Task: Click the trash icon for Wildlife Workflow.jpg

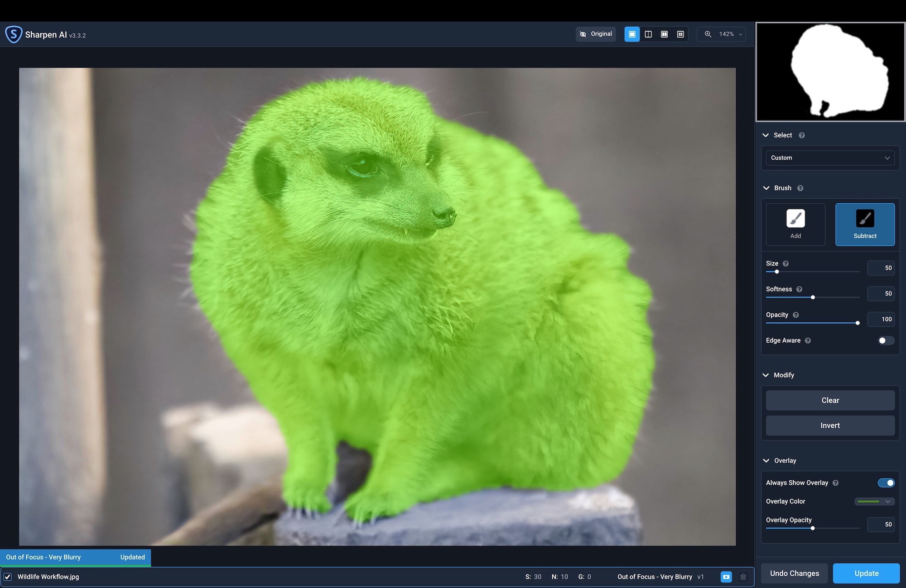Action: [x=743, y=577]
